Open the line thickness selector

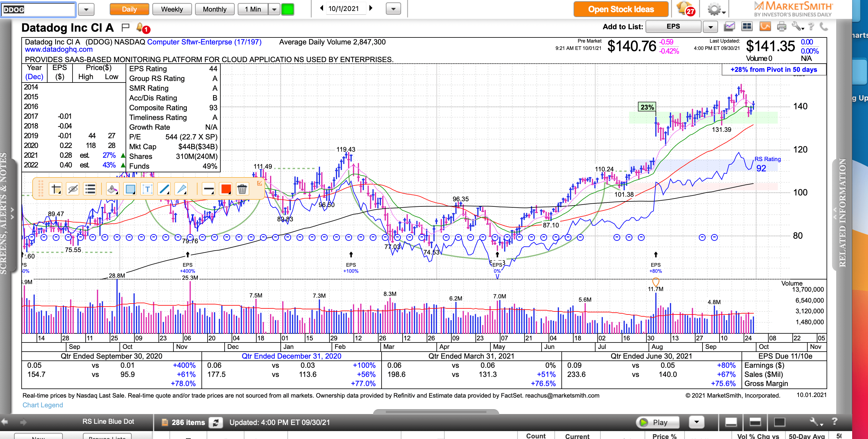[208, 189]
